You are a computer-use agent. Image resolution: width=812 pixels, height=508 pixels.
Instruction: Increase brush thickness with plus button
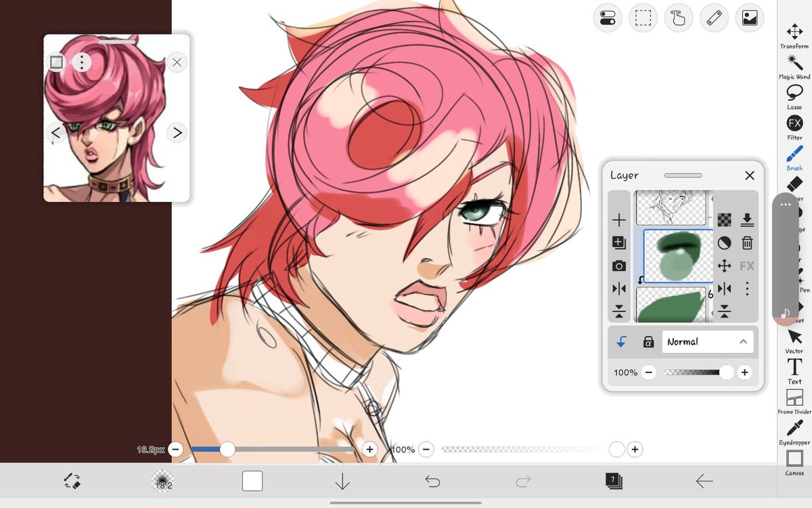click(369, 449)
